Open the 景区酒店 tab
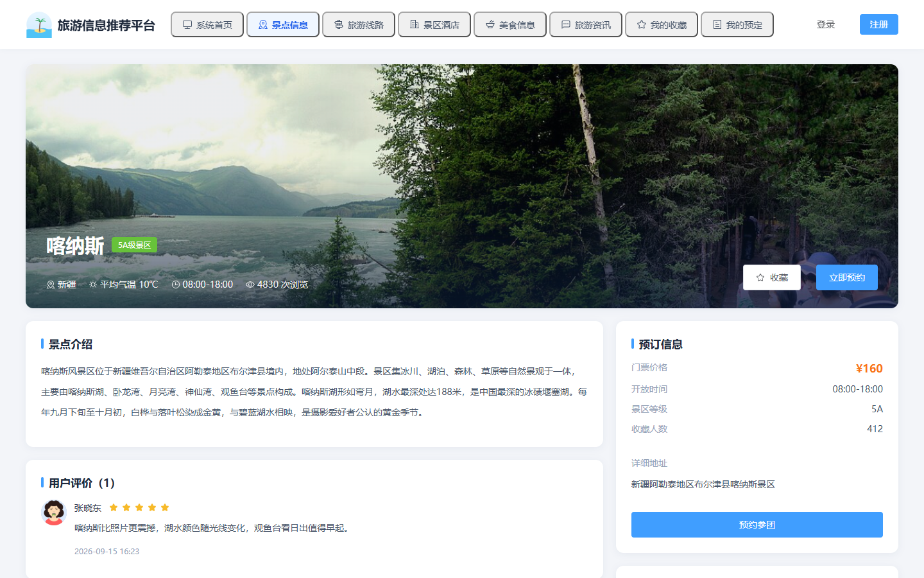924x578 pixels. (x=434, y=24)
